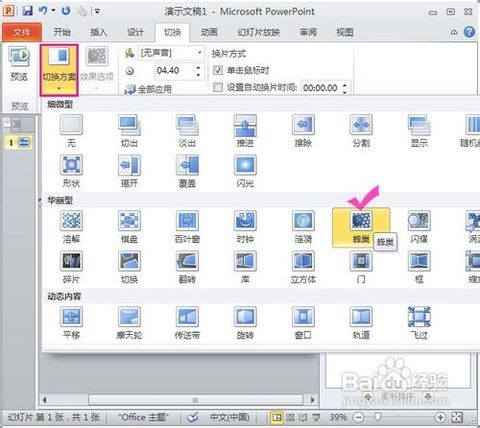Click the 中文(中国) language indicator
This screenshot has height=428, width=480.
click(230, 417)
